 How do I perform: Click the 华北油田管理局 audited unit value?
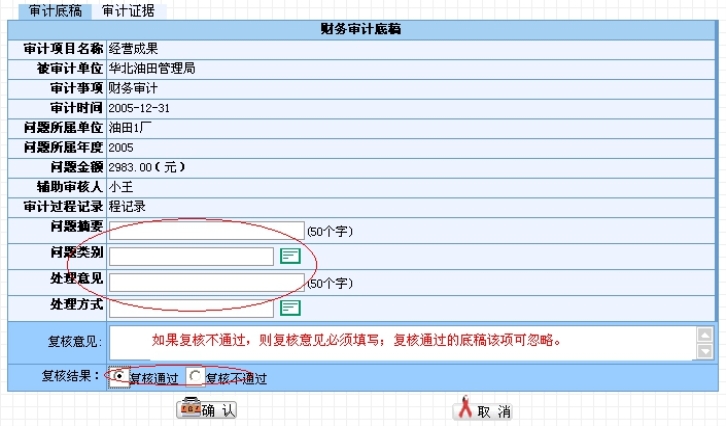tap(151, 68)
